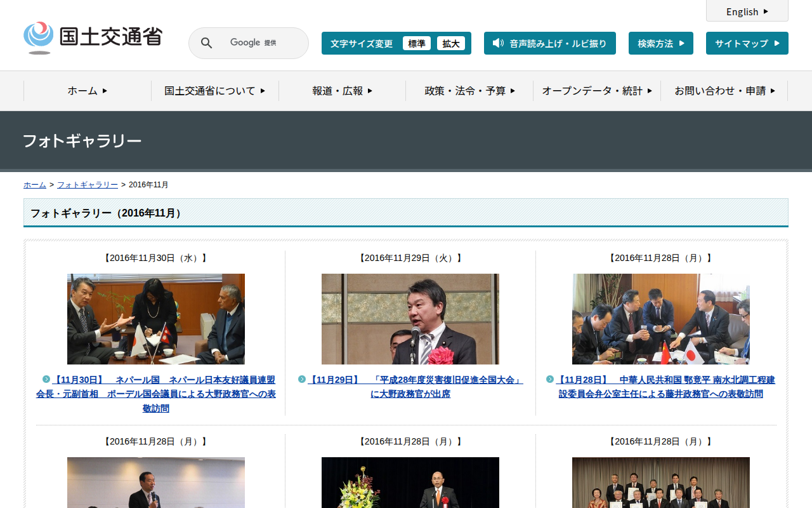Viewport: 812px width, 508px height.
Task: Open the 検索方法 help page
Action: (660, 43)
